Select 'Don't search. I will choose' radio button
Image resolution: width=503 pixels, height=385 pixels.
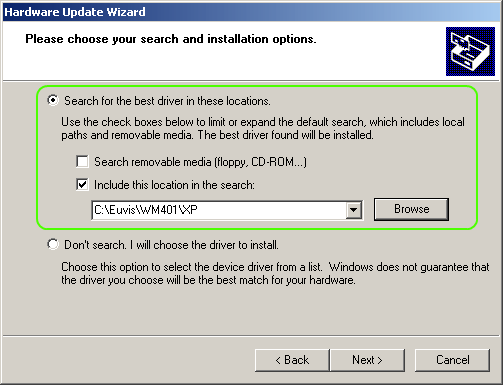(x=53, y=244)
